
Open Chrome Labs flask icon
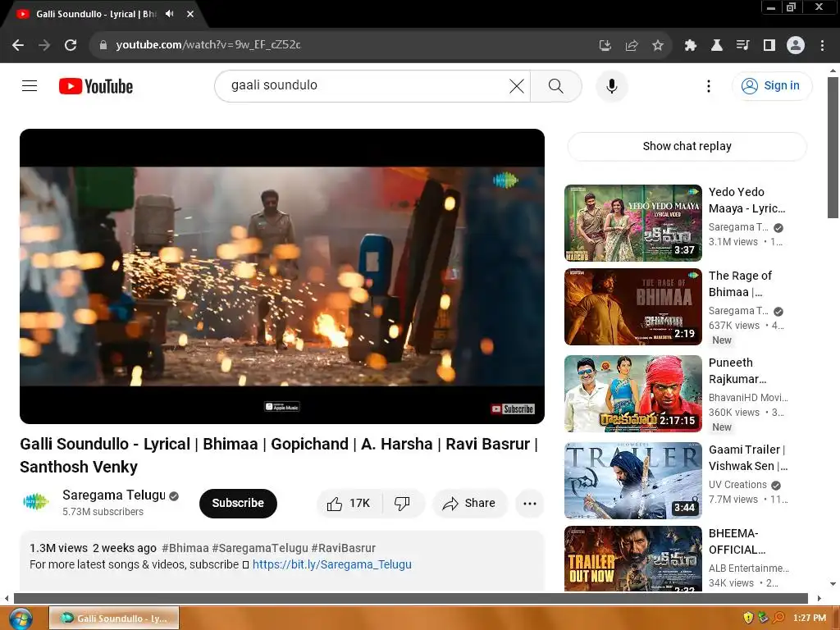click(x=717, y=46)
